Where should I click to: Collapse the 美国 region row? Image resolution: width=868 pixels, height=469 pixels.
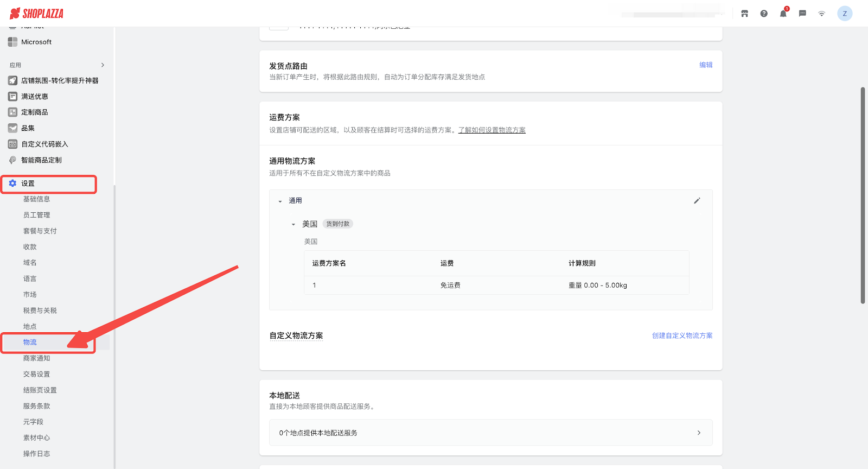click(x=293, y=224)
